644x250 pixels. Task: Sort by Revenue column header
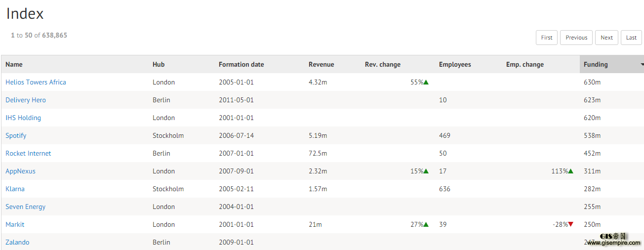[x=321, y=64]
